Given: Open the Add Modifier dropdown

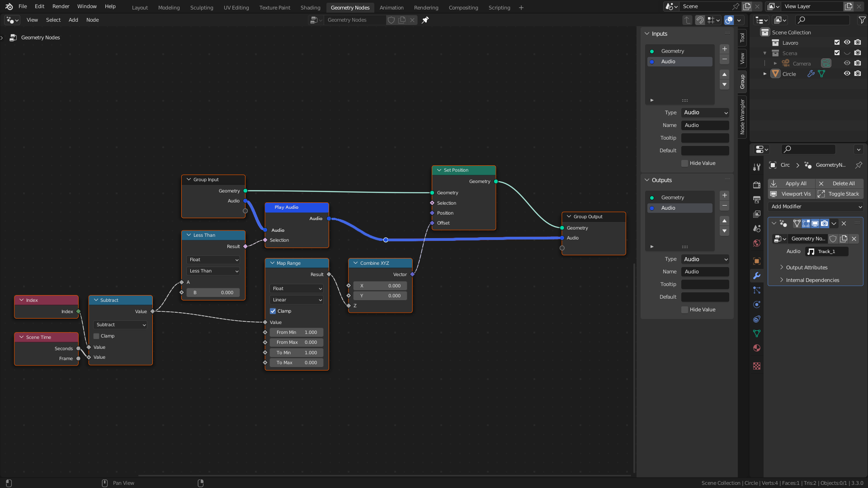Looking at the screenshot, I should coord(816,206).
